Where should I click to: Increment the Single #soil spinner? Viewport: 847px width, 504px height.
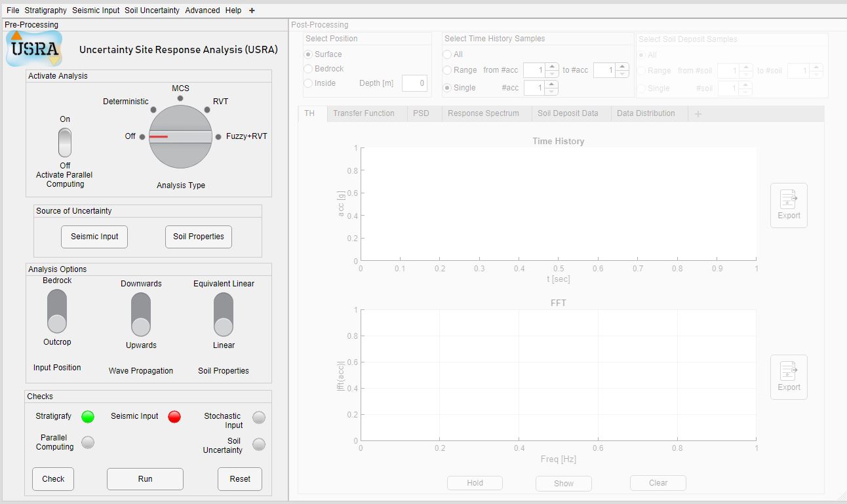point(745,85)
